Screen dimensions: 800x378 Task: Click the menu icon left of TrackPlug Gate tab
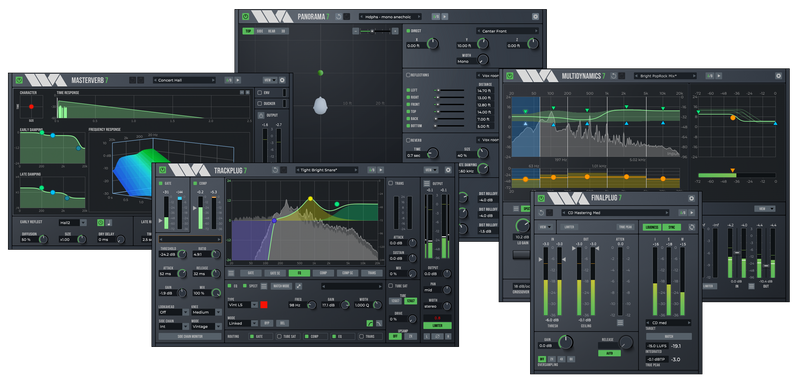[231, 273]
